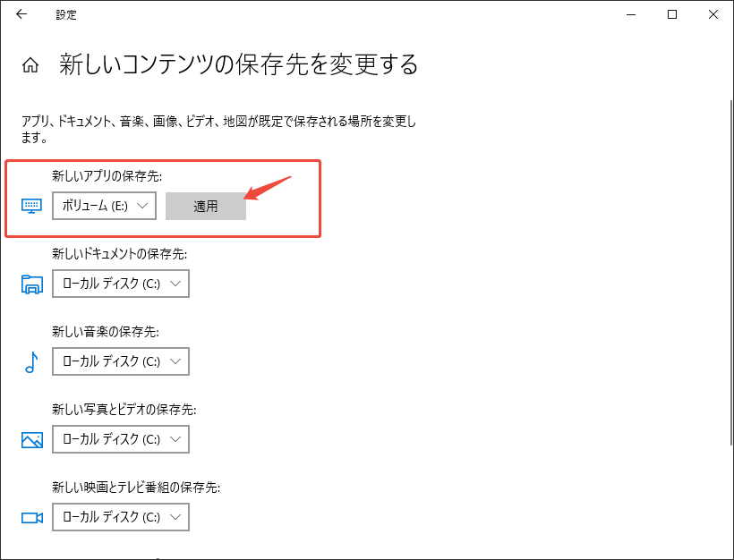This screenshot has height=560, width=734.
Task: Close the 設定 window
Action: coord(713,14)
